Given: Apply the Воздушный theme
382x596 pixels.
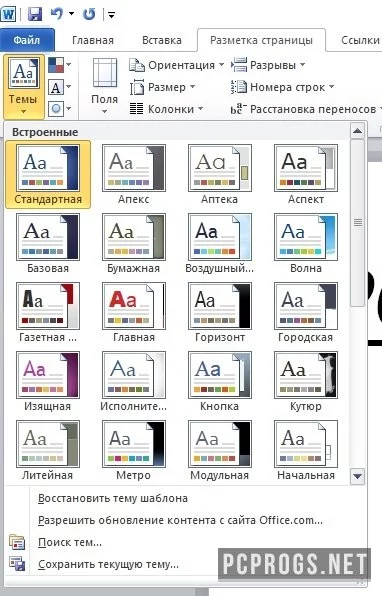Looking at the screenshot, I should [220, 243].
